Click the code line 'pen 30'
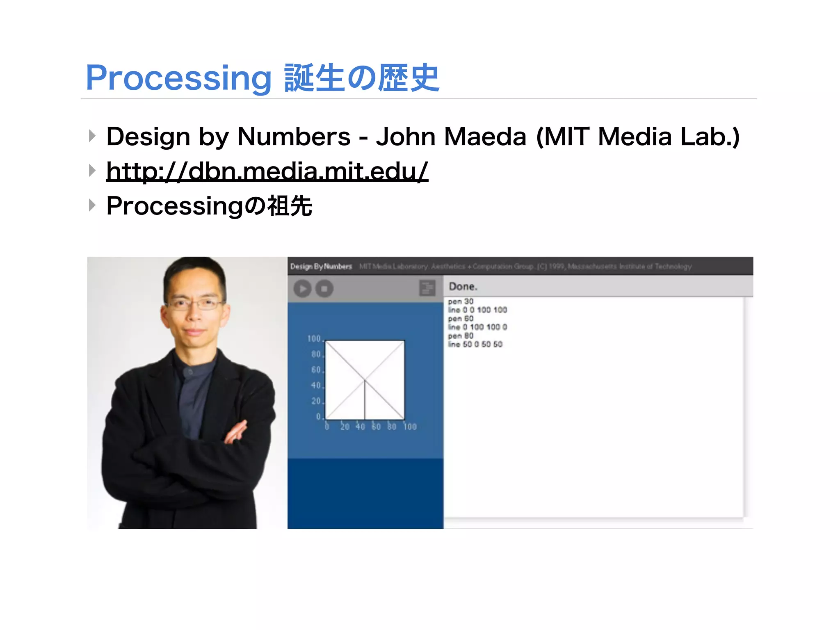The width and height of the screenshot is (840, 630). (x=461, y=301)
